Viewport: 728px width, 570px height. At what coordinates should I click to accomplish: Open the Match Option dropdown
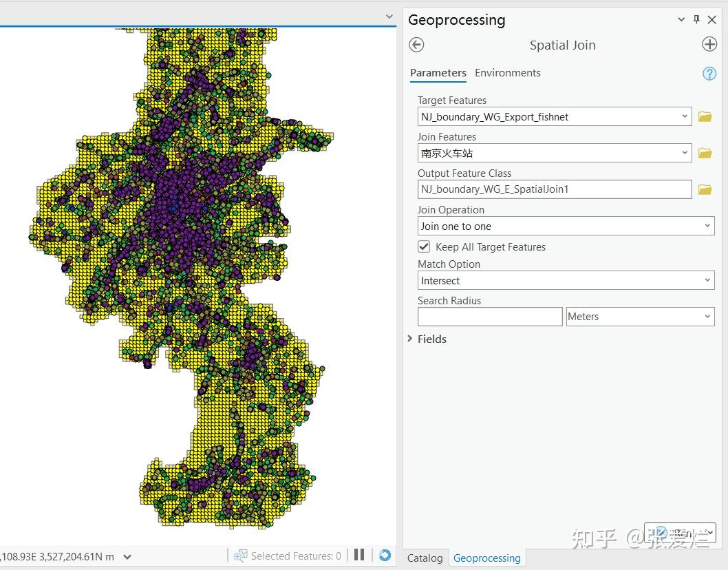pos(708,280)
